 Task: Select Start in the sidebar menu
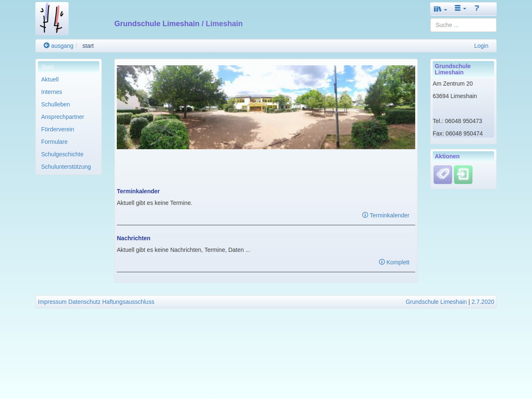coord(47,67)
